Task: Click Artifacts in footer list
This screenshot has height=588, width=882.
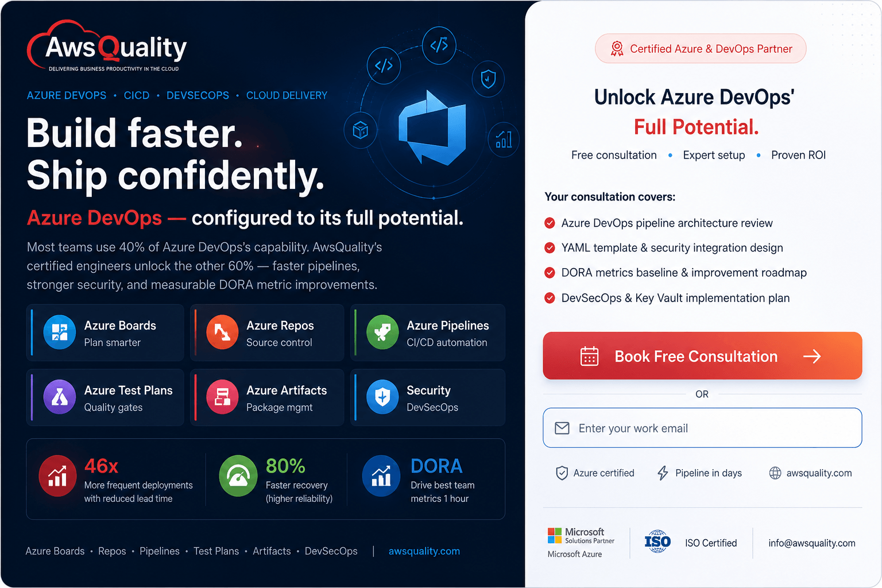Action: pos(272,551)
